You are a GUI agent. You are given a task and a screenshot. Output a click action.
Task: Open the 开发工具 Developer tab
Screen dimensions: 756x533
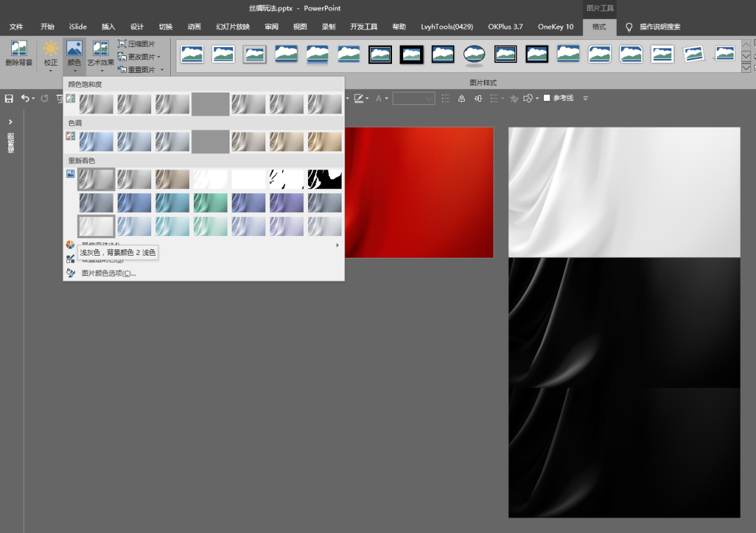[x=363, y=27]
